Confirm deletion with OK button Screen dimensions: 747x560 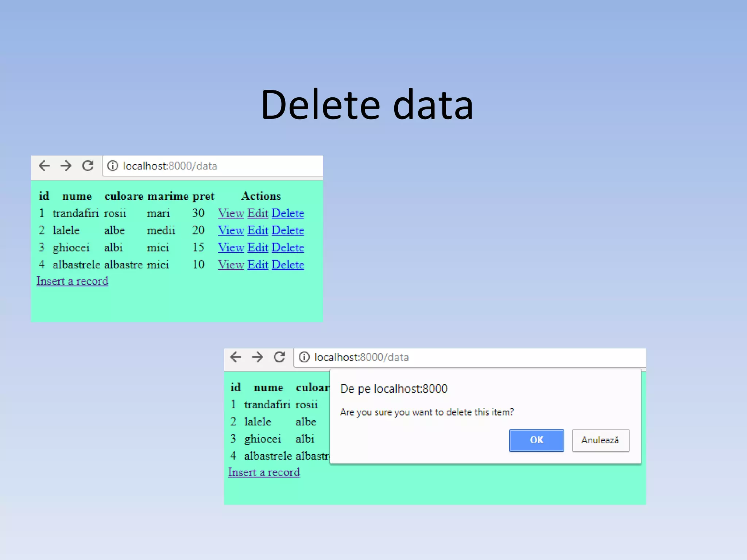[536, 440]
